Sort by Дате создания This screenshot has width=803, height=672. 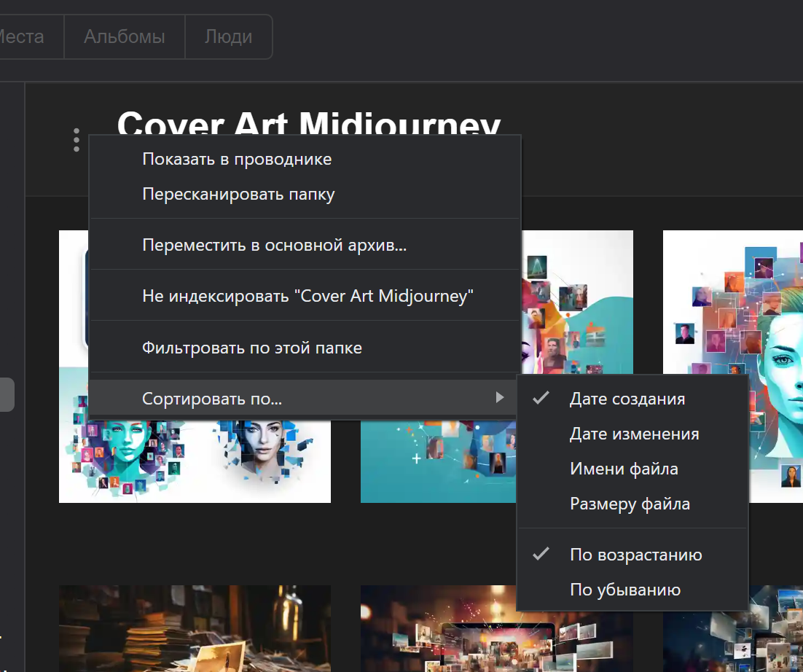coord(632,399)
